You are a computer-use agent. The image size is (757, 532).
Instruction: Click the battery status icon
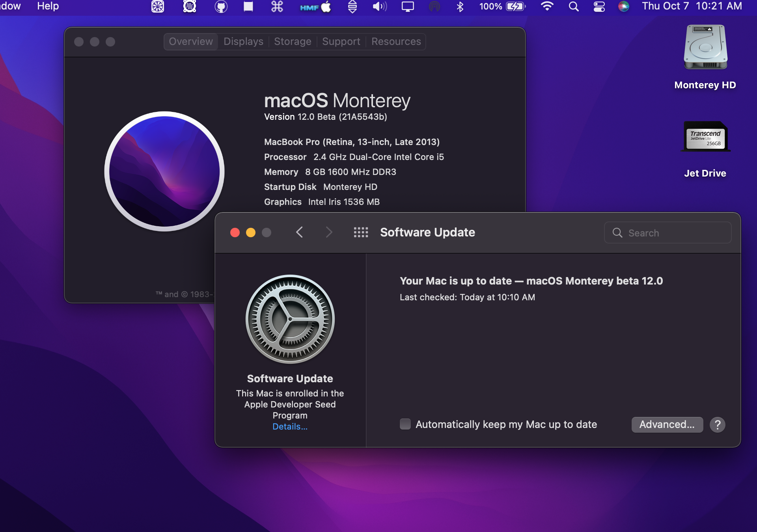(516, 6)
